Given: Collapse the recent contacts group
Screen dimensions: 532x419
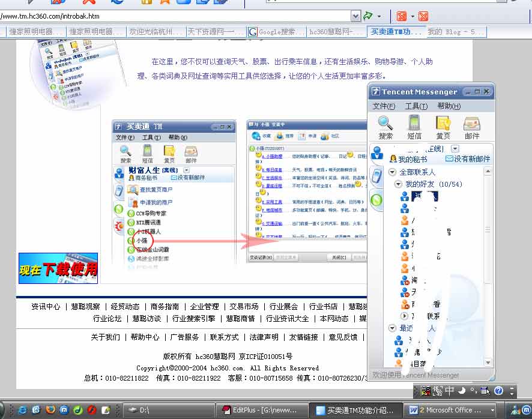Looking at the screenshot, I should coord(392,328).
